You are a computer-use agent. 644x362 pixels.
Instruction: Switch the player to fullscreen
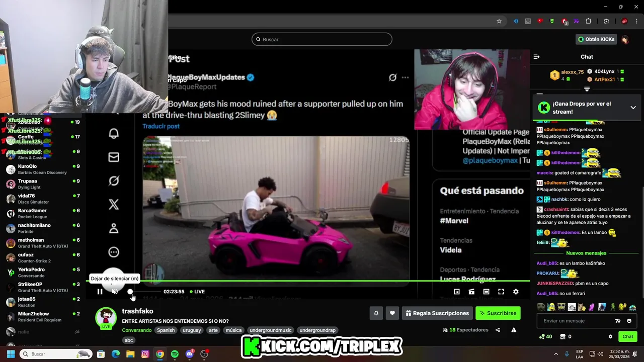pos(501,292)
